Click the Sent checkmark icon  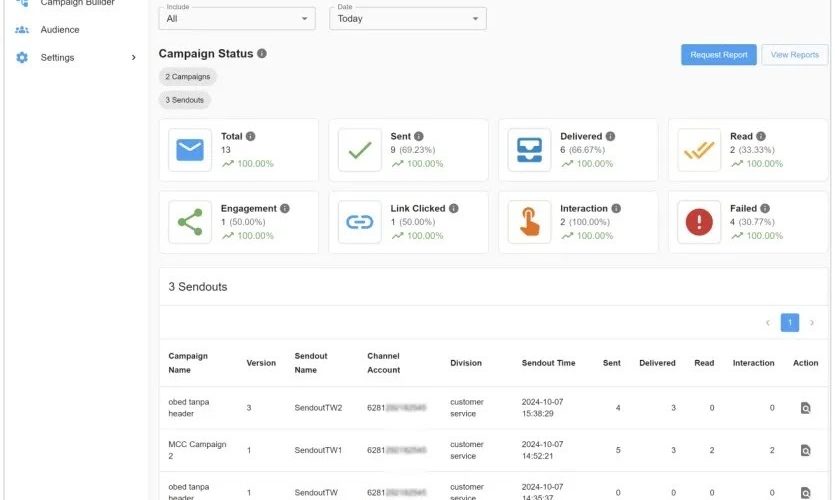(360, 150)
